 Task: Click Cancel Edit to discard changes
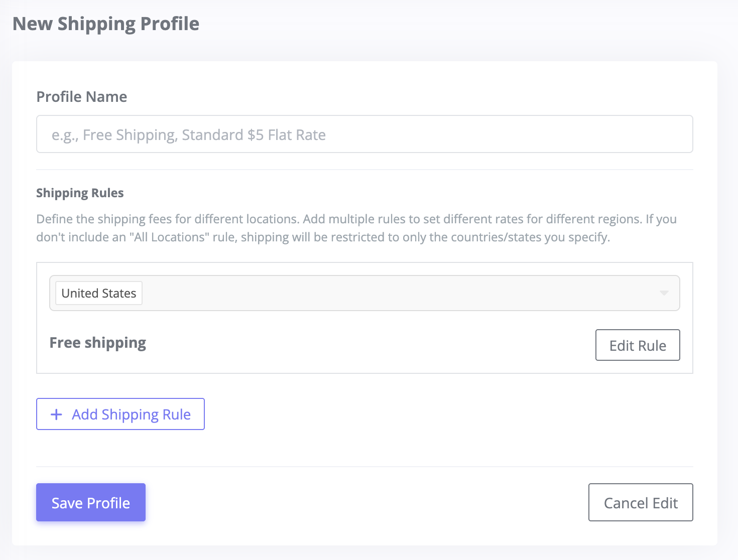point(641,502)
